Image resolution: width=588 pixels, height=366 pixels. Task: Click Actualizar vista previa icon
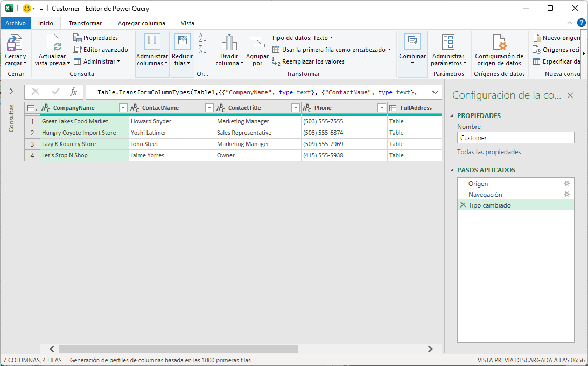tap(53, 43)
